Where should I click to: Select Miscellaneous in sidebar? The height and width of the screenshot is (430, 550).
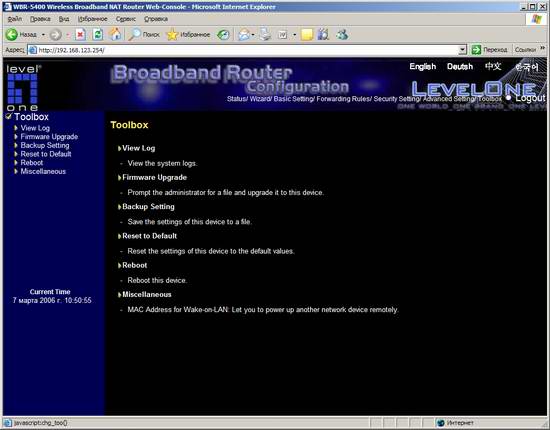43,172
